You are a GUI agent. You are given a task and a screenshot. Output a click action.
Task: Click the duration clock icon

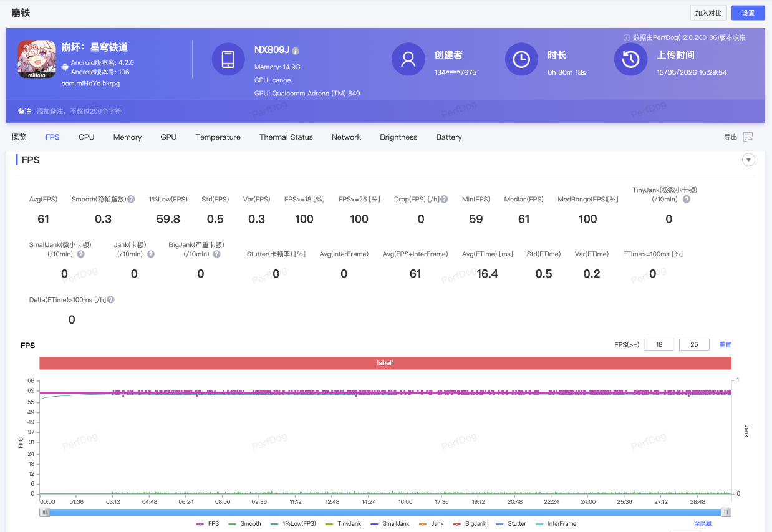[521, 59]
